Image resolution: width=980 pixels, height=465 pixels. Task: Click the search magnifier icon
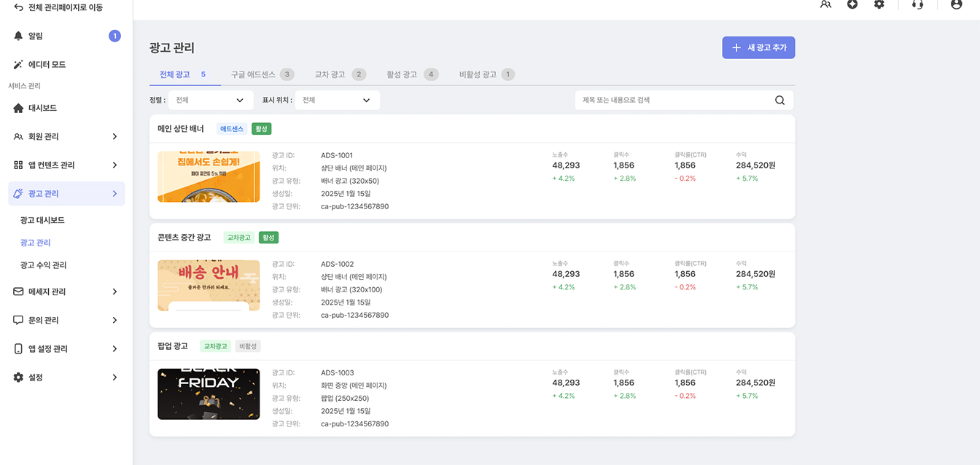(x=779, y=101)
